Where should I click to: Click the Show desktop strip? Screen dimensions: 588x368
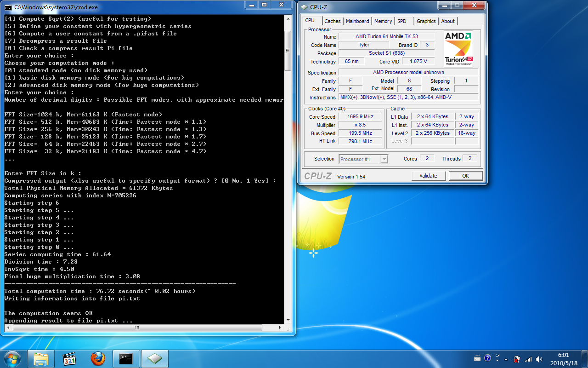(584, 359)
